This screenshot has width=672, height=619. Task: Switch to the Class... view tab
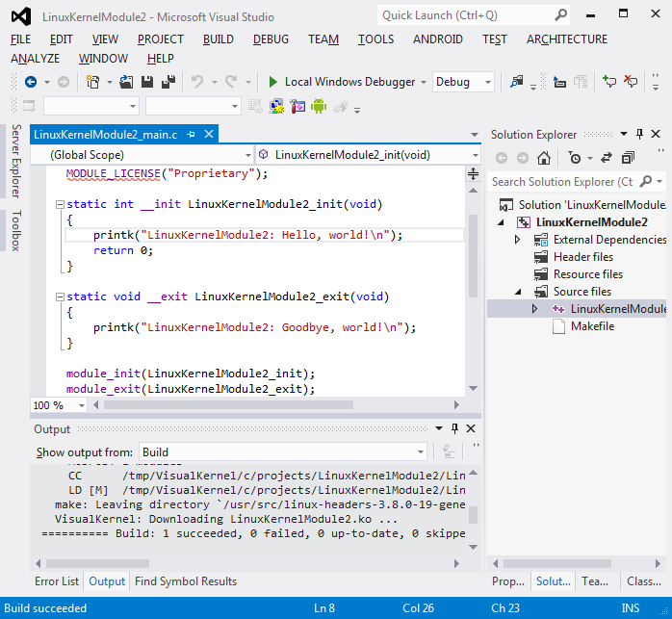pyautogui.click(x=644, y=581)
